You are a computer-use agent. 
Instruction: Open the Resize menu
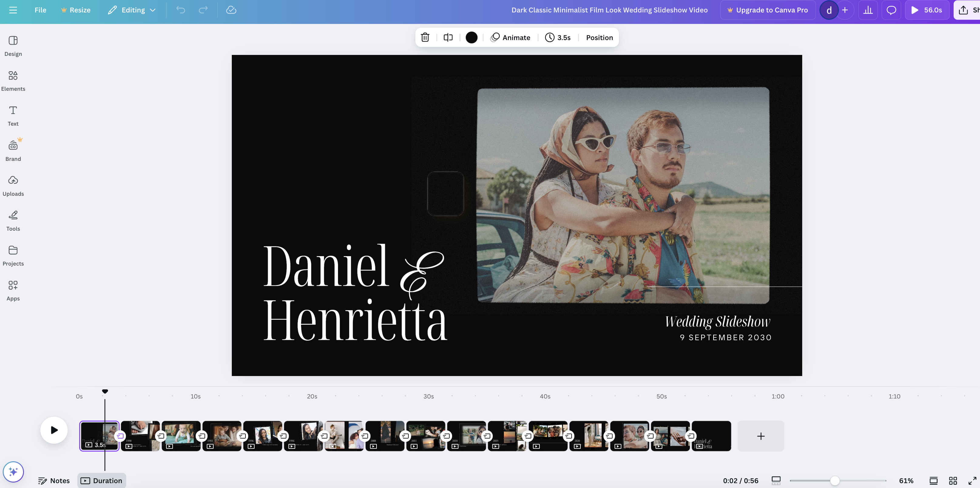click(x=76, y=10)
